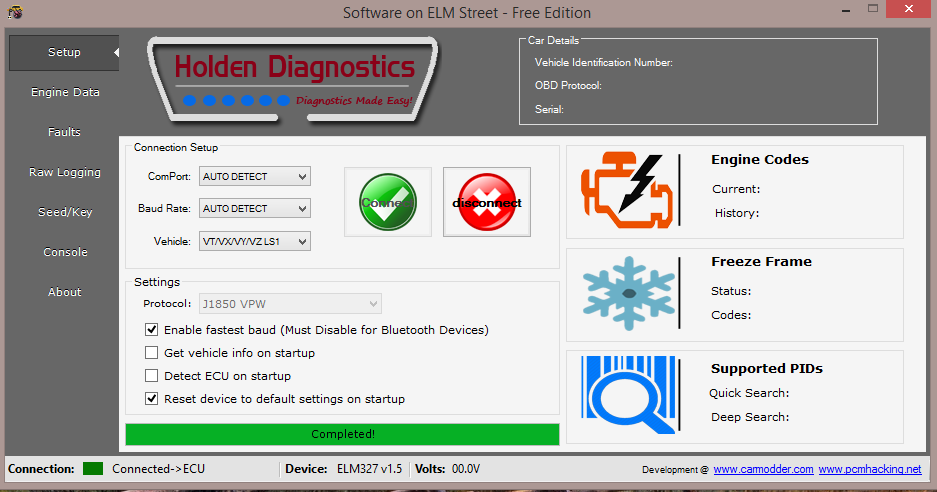The height and width of the screenshot is (492, 937).
Task: Enable Get vehicle info on startup
Action: pos(152,353)
